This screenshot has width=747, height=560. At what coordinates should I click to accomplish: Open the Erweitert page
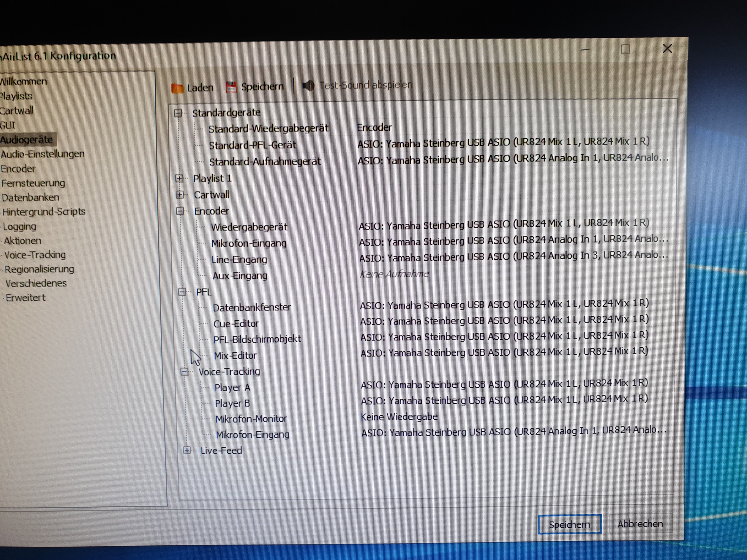point(25,298)
